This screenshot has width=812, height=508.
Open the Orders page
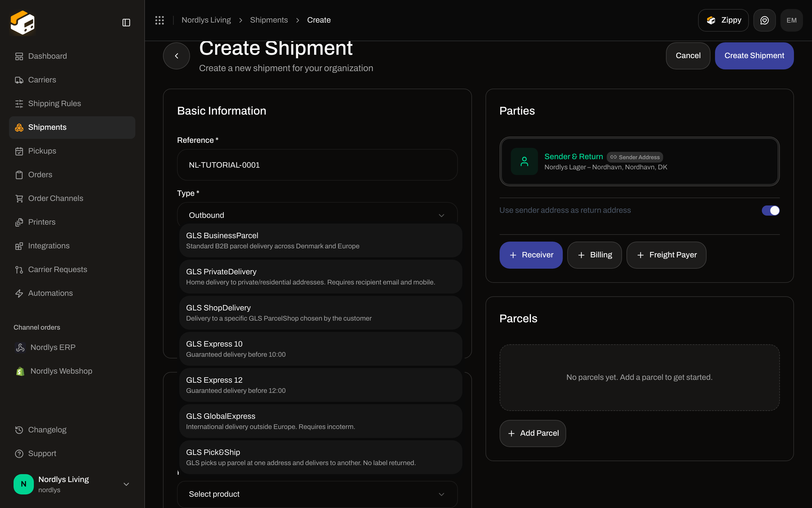tap(72, 175)
